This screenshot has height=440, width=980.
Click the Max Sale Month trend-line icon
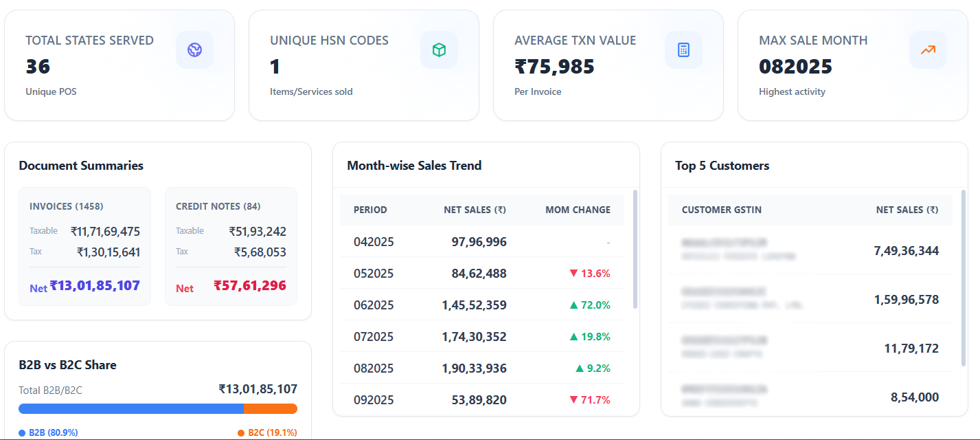tap(928, 49)
